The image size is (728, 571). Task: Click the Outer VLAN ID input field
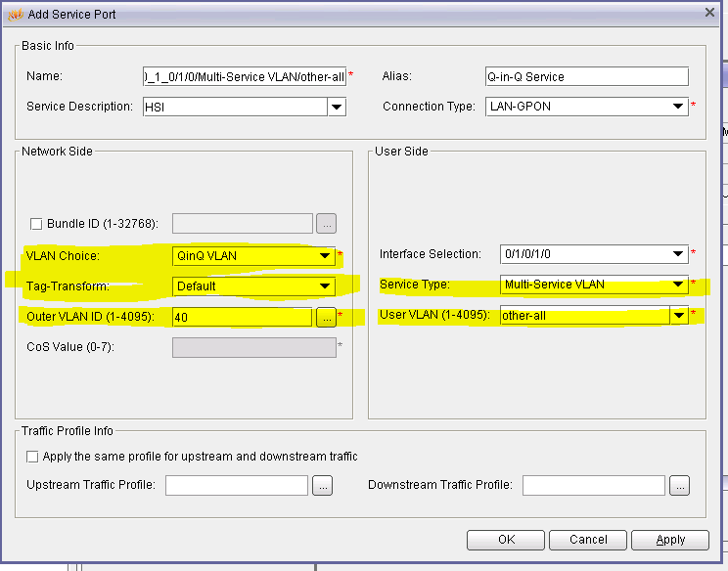[x=242, y=317]
